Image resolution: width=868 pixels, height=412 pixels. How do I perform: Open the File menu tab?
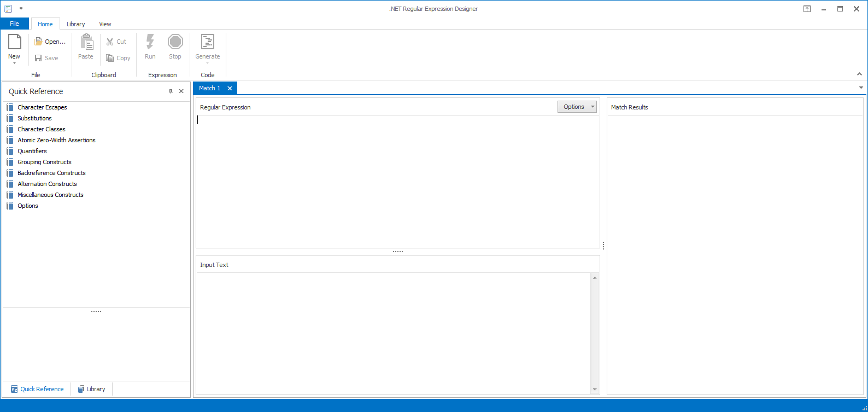click(x=14, y=24)
